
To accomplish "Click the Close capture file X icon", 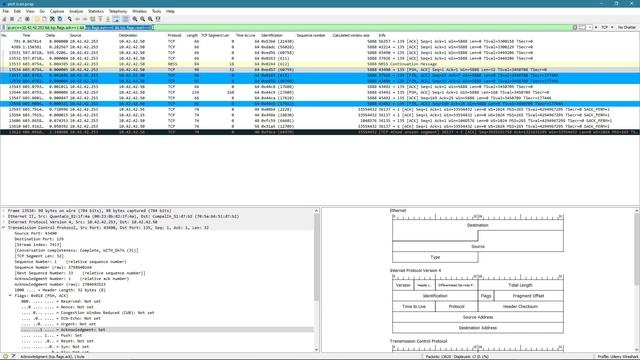I will [52, 19].
